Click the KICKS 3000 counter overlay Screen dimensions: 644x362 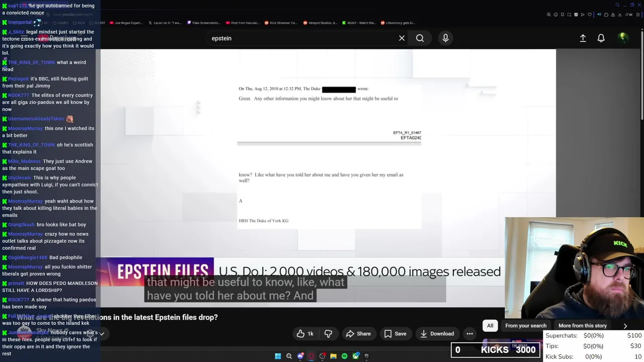pos(496,350)
